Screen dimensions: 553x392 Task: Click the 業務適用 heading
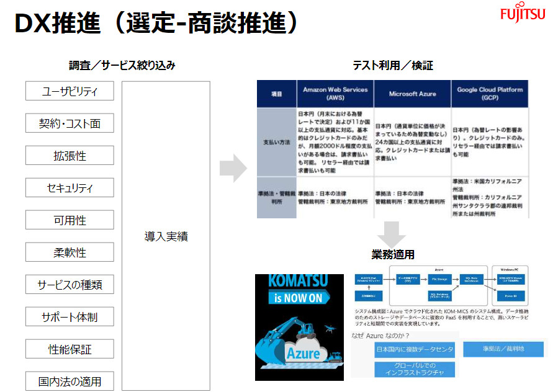[392, 254]
